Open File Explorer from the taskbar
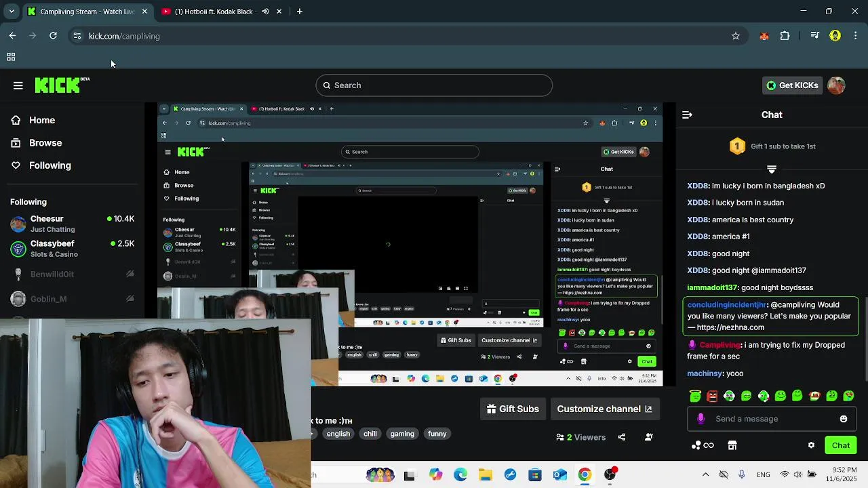Image resolution: width=868 pixels, height=488 pixels. (x=486, y=474)
